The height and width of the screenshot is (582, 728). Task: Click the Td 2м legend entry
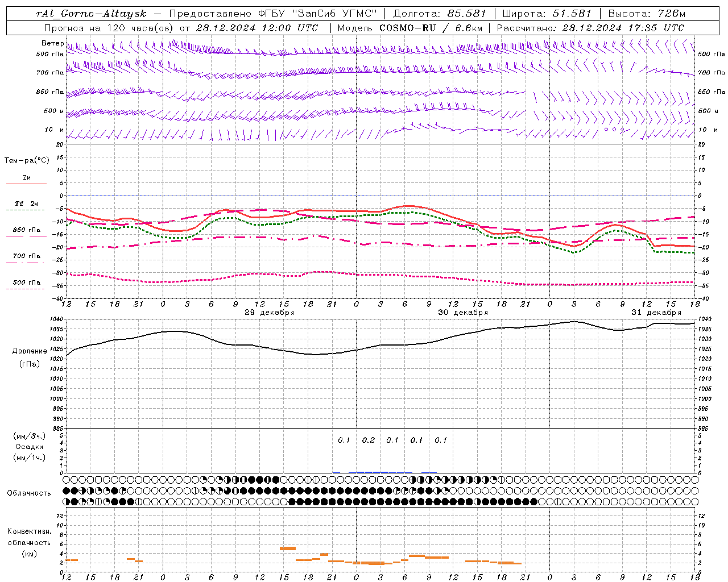click(x=26, y=203)
